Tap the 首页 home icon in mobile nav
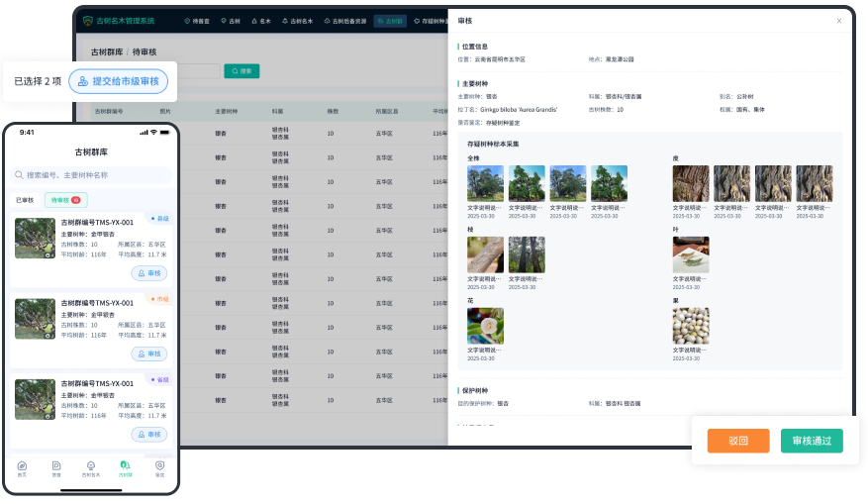This screenshot has height=504, width=868. [x=23, y=467]
